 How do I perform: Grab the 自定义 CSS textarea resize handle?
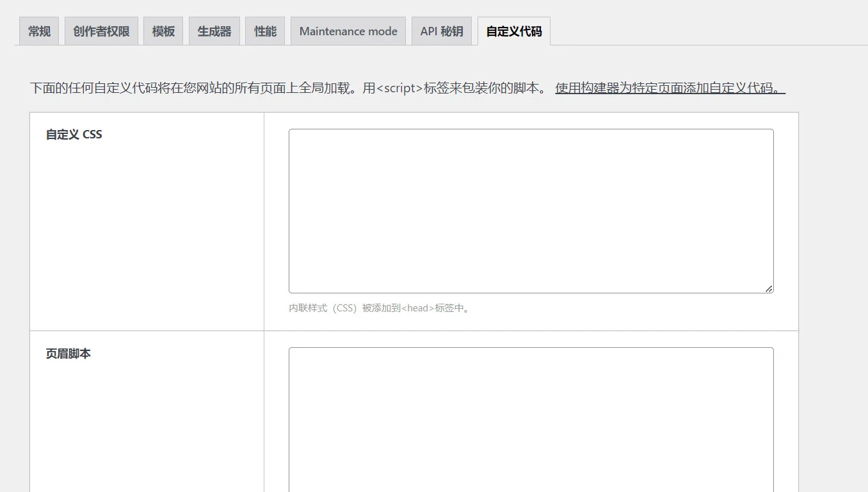tap(769, 288)
